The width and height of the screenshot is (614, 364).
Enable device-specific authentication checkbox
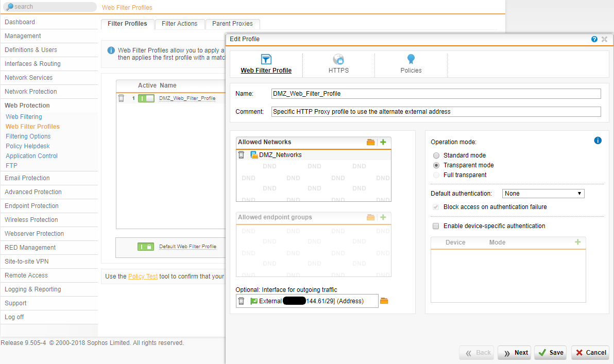point(435,226)
